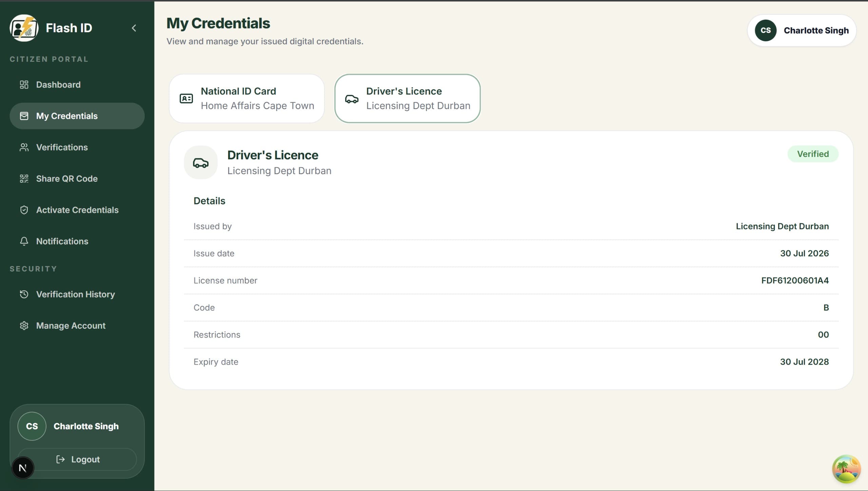Screen dimensions: 868x491
Task: Click the My Credentials page heading
Action: 218,23
